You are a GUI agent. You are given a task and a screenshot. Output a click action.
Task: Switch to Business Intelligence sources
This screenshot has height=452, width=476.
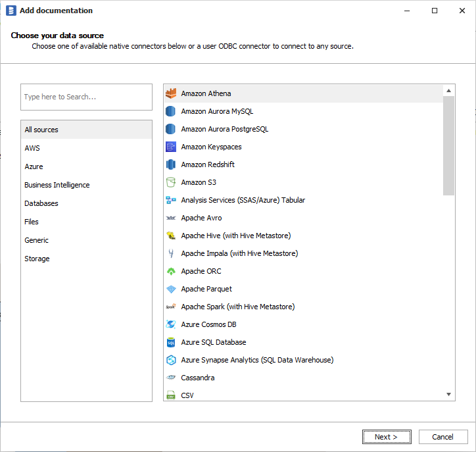click(x=57, y=185)
